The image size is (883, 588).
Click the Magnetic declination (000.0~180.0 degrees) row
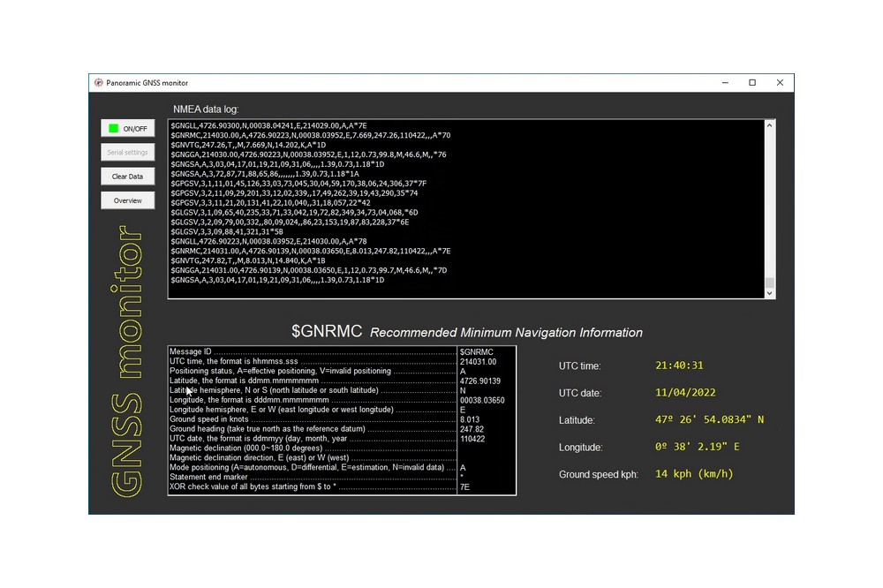tap(342, 449)
